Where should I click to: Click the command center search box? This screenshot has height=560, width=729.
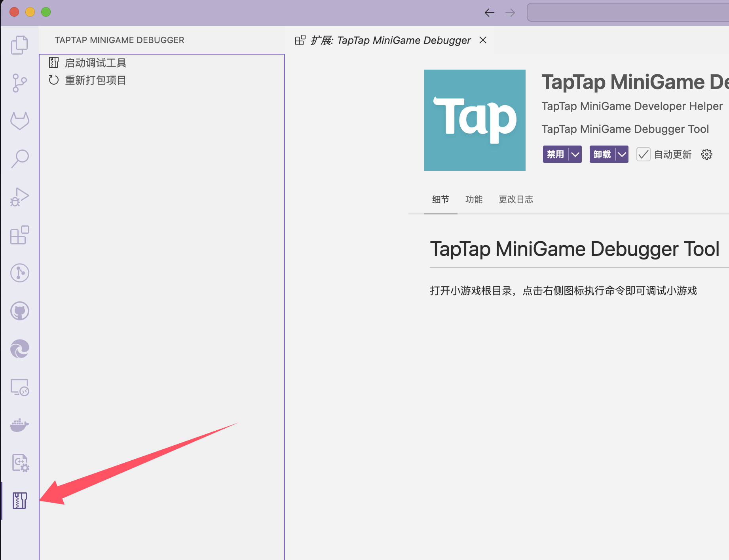click(628, 13)
